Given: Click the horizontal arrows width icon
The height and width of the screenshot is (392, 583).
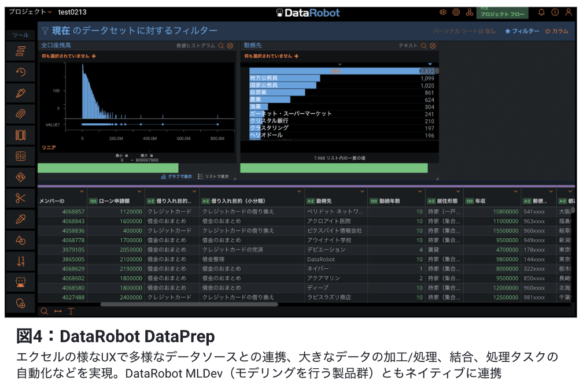Looking at the screenshot, I should [58, 312].
